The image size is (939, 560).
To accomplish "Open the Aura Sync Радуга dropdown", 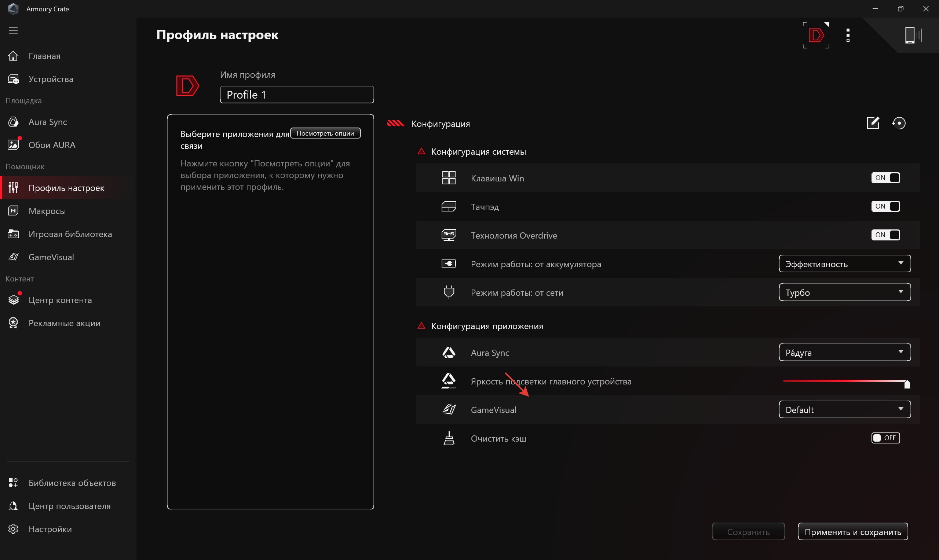I will tap(845, 353).
